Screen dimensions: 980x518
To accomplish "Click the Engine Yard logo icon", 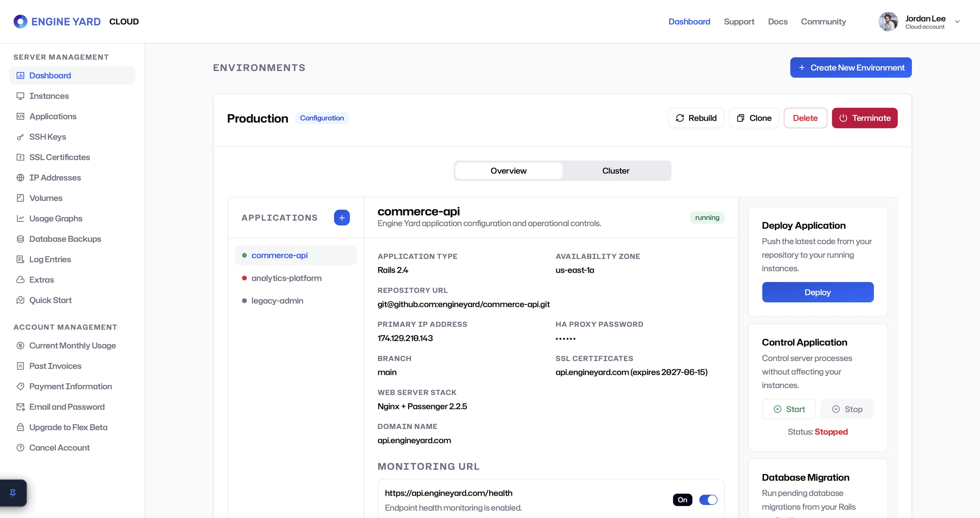I will [20, 21].
